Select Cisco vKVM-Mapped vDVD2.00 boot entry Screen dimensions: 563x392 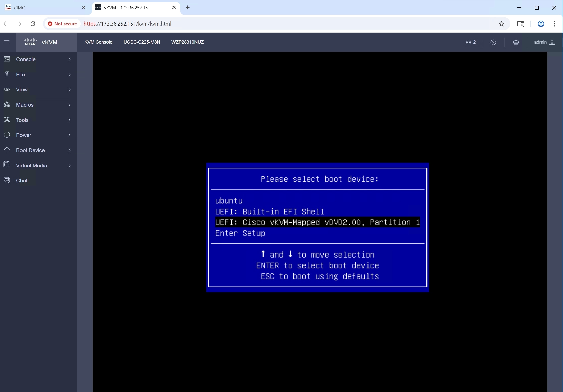pos(317,222)
